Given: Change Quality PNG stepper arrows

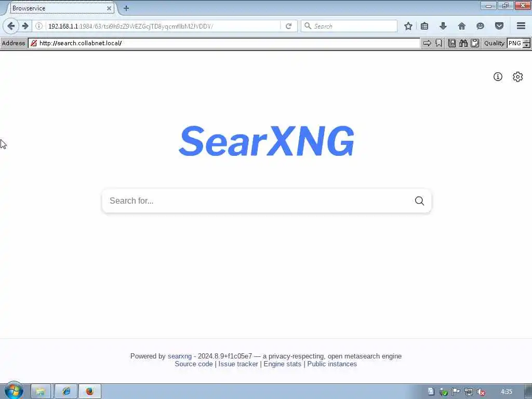Looking at the screenshot, I should click(526, 43).
